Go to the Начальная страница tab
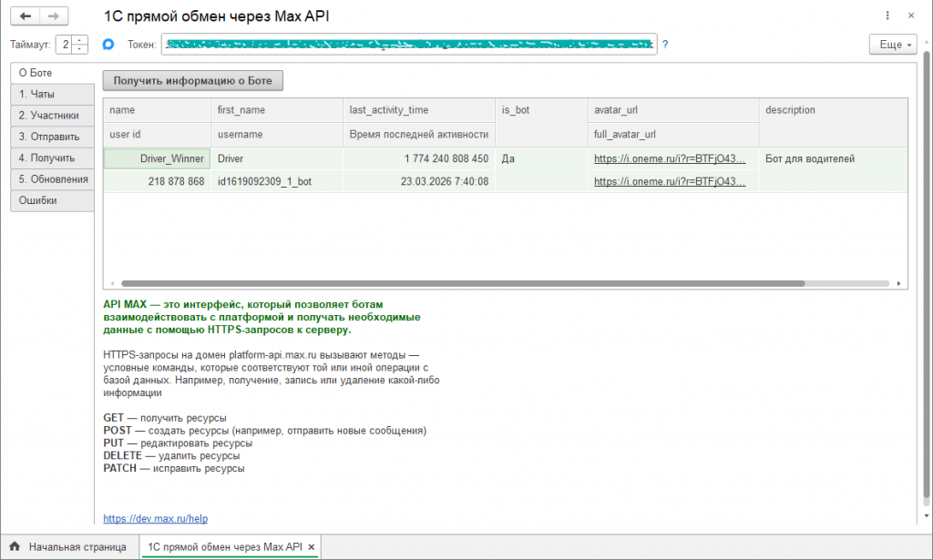This screenshot has width=933, height=560. pos(70,546)
